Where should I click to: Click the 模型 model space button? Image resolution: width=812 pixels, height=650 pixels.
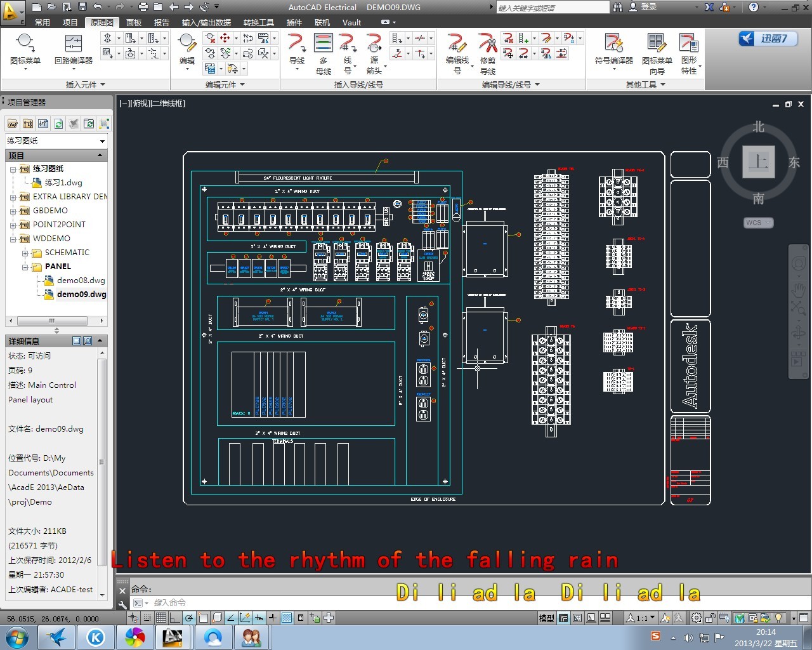point(546,618)
